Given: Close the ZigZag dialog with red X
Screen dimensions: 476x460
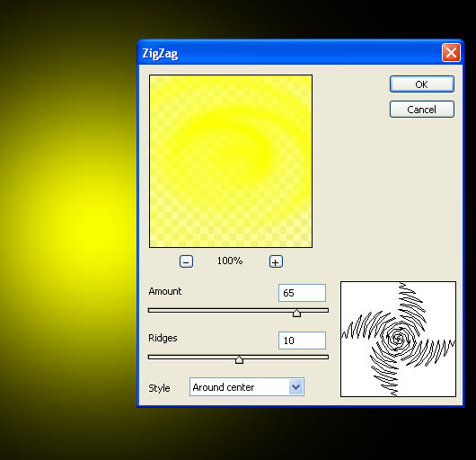Looking at the screenshot, I should (451, 53).
